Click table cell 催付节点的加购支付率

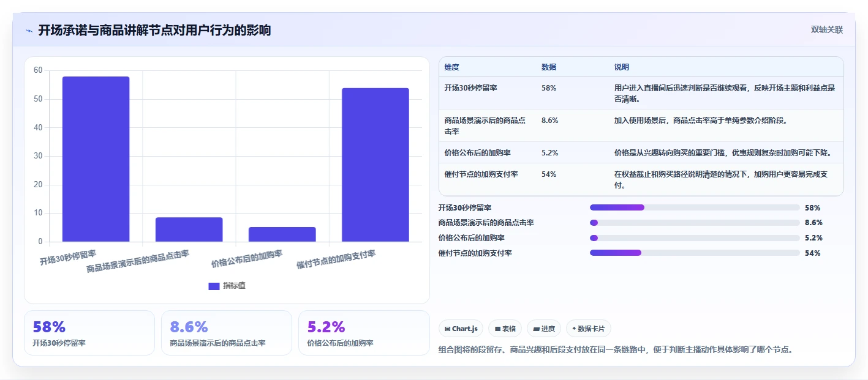[x=481, y=174]
